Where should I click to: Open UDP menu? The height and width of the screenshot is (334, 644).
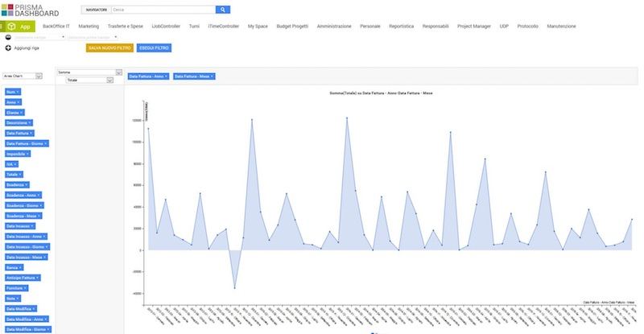[504, 27]
